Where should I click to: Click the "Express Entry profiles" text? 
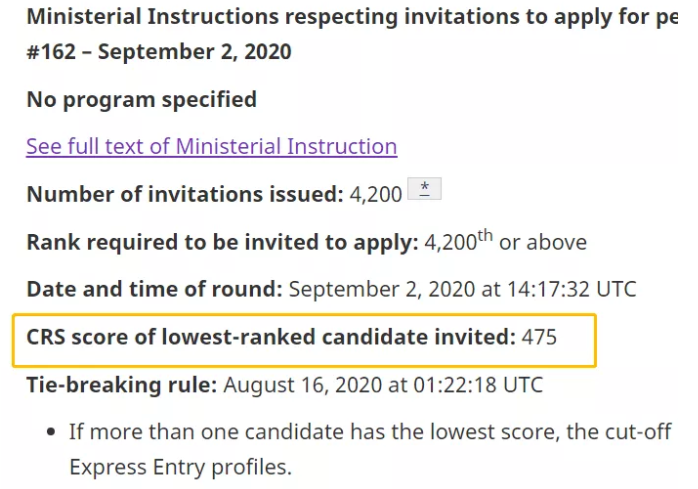[181, 467]
